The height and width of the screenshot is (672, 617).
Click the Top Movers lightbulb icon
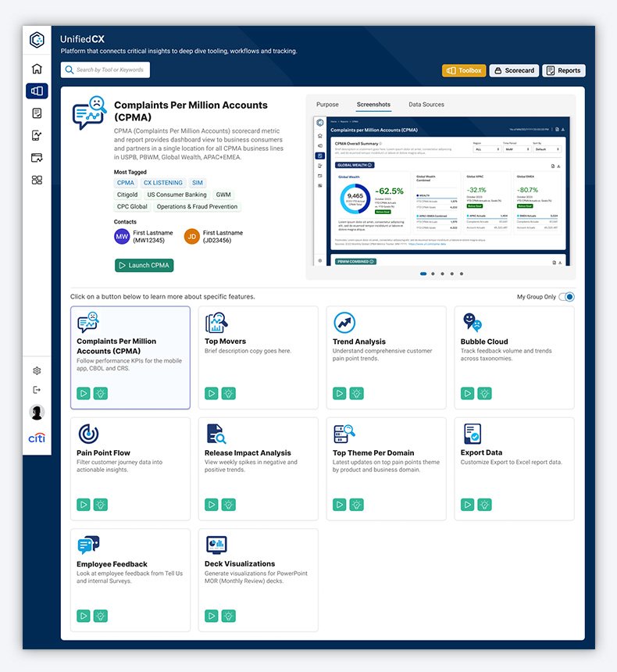[228, 393]
